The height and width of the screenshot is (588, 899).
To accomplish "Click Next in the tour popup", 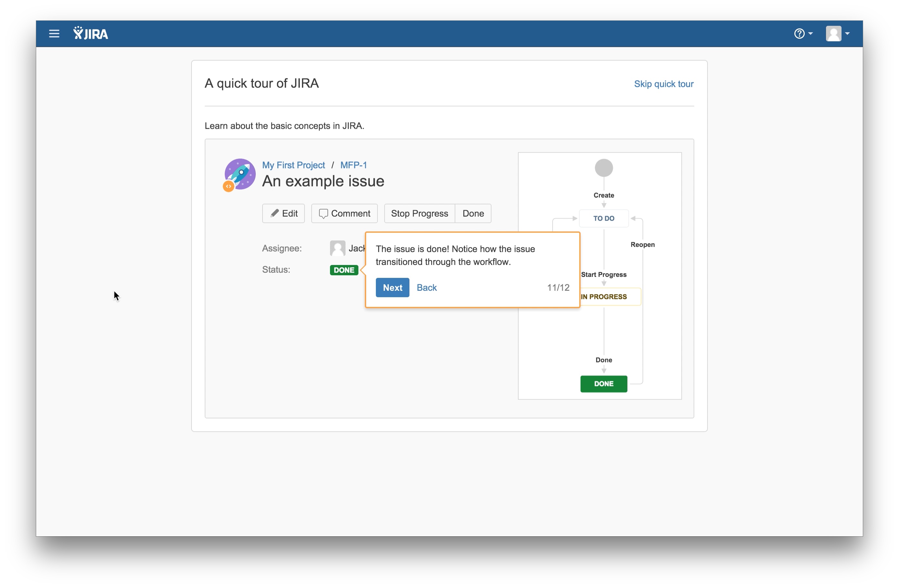I will point(392,288).
